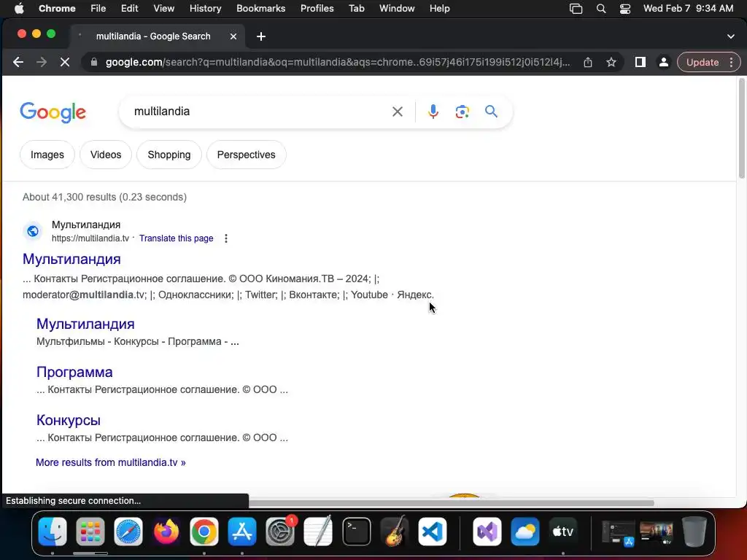This screenshot has height=560, width=747.
Task: Open the Chrome profile icon
Action: [x=663, y=63]
